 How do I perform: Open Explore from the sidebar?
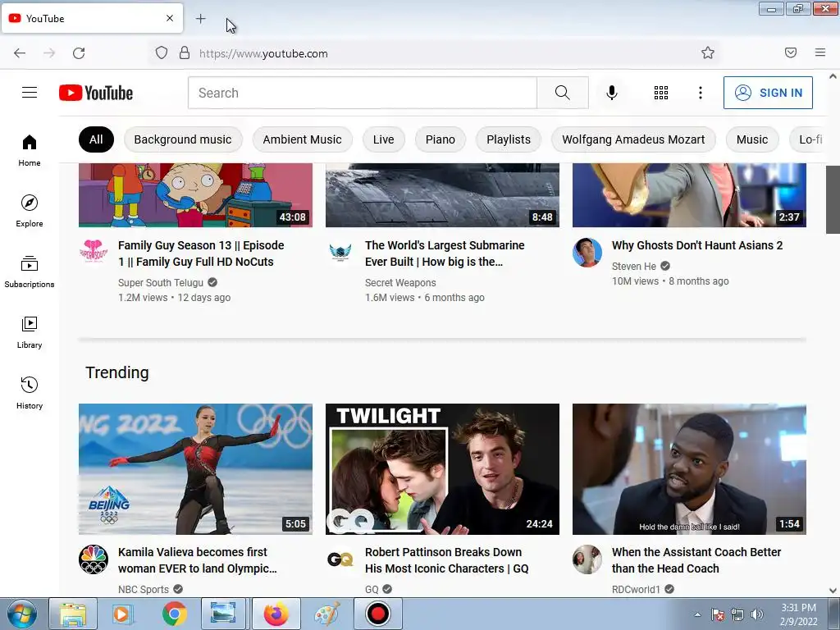pos(30,211)
